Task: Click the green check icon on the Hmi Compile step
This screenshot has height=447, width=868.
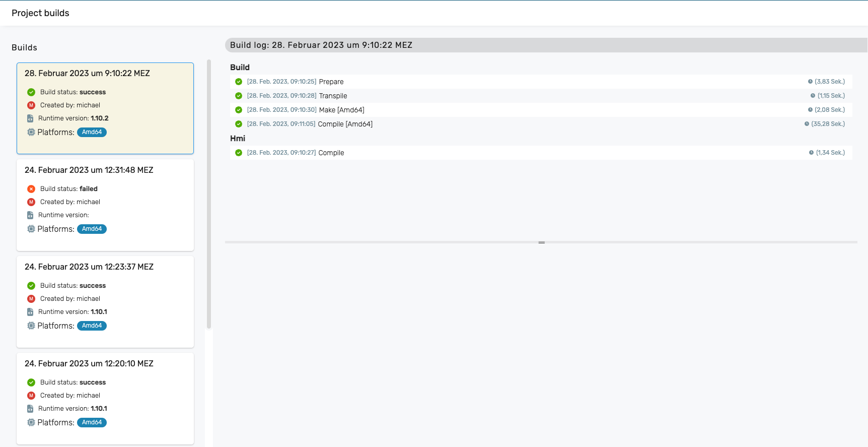Action: point(239,153)
